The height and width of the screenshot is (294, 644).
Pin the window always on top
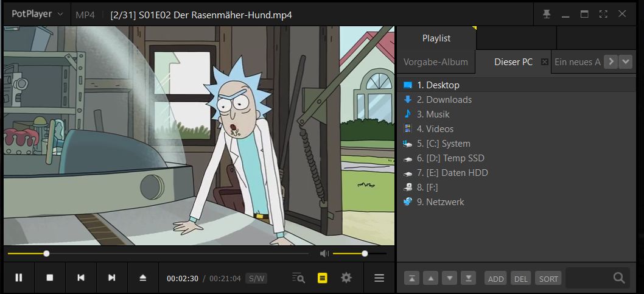coord(547,14)
